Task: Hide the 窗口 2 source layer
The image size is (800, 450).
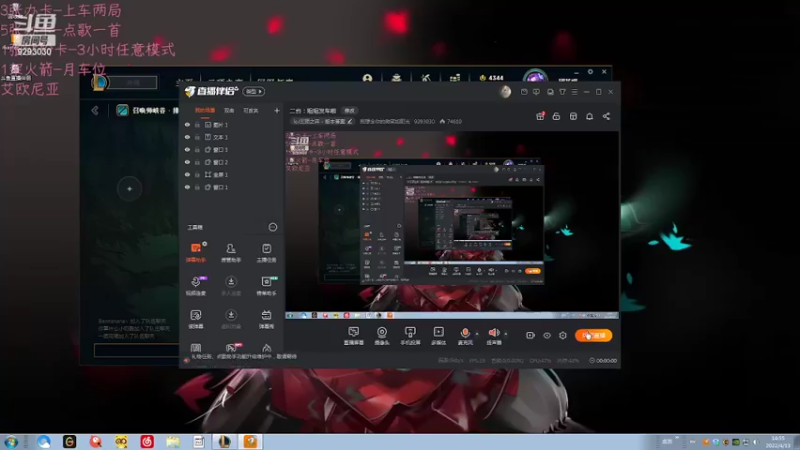Action: pyautogui.click(x=187, y=162)
